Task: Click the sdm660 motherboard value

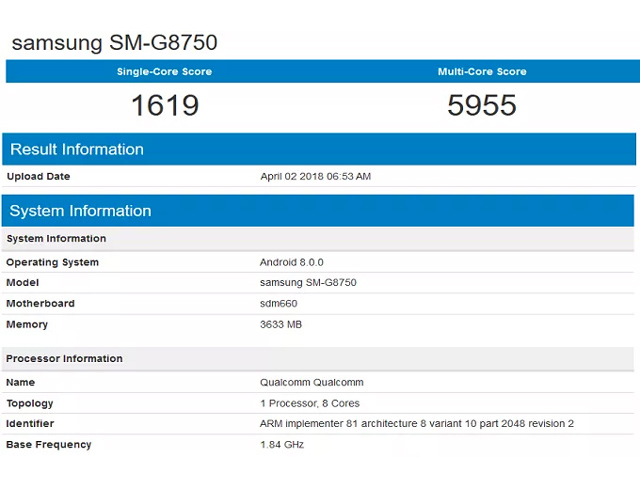Action: pyautogui.click(x=278, y=303)
